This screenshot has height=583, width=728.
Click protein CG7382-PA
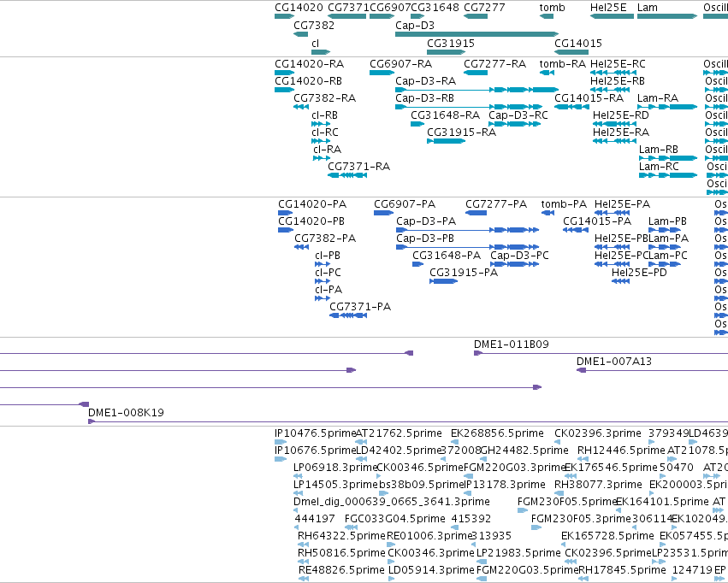(x=325, y=238)
